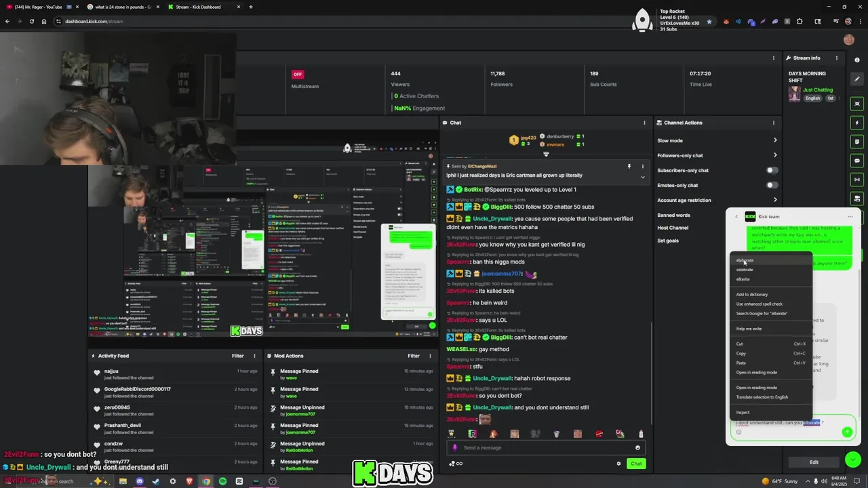Screen dimensions: 868x488
Task: Open chat settings gear icon
Action: (x=618, y=464)
